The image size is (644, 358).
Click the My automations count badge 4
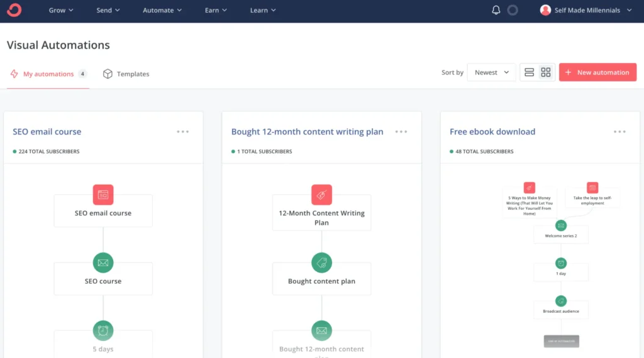point(82,74)
